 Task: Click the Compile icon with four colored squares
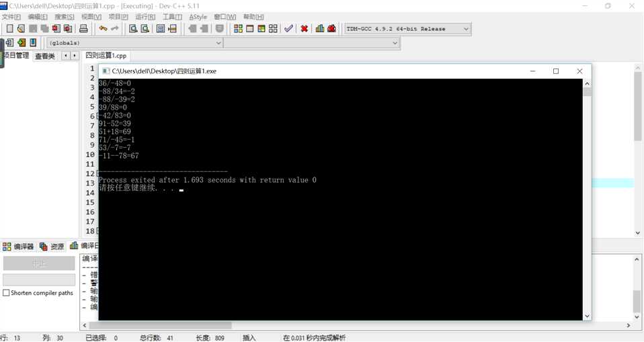pyautogui.click(x=238, y=28)
